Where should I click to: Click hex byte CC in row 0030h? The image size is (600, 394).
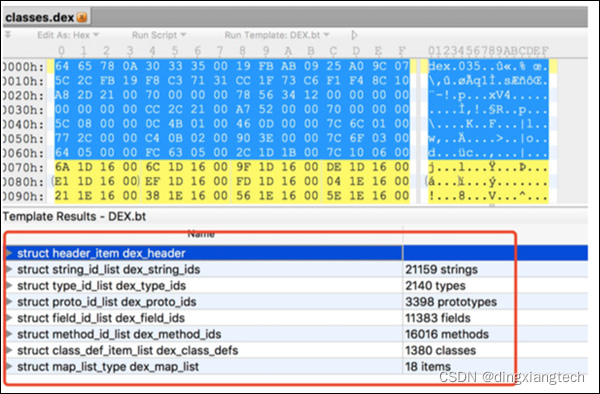pos(152,109)
